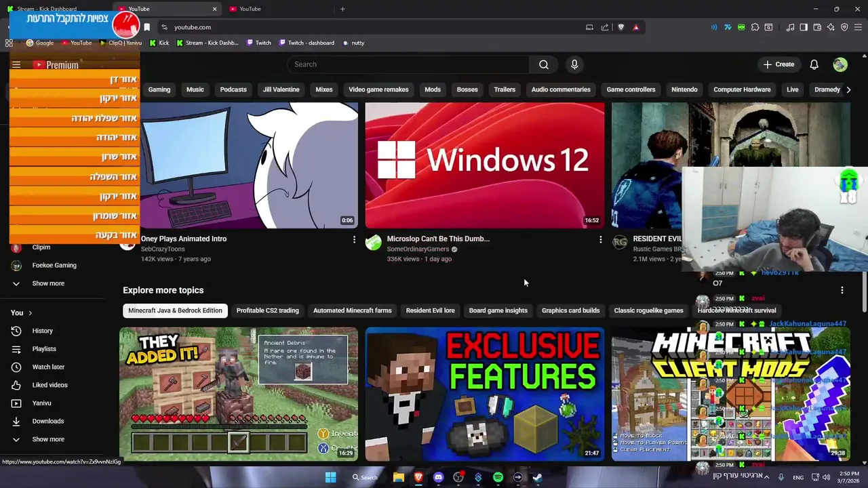
Task: Close the active YouTube browser tab
Action: pos(214,9)
